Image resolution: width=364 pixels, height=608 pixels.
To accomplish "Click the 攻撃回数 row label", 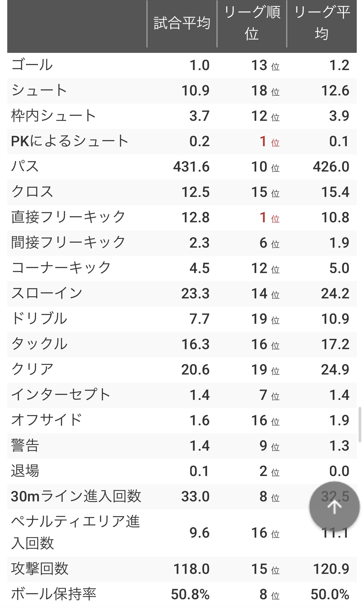I will 40,569.
